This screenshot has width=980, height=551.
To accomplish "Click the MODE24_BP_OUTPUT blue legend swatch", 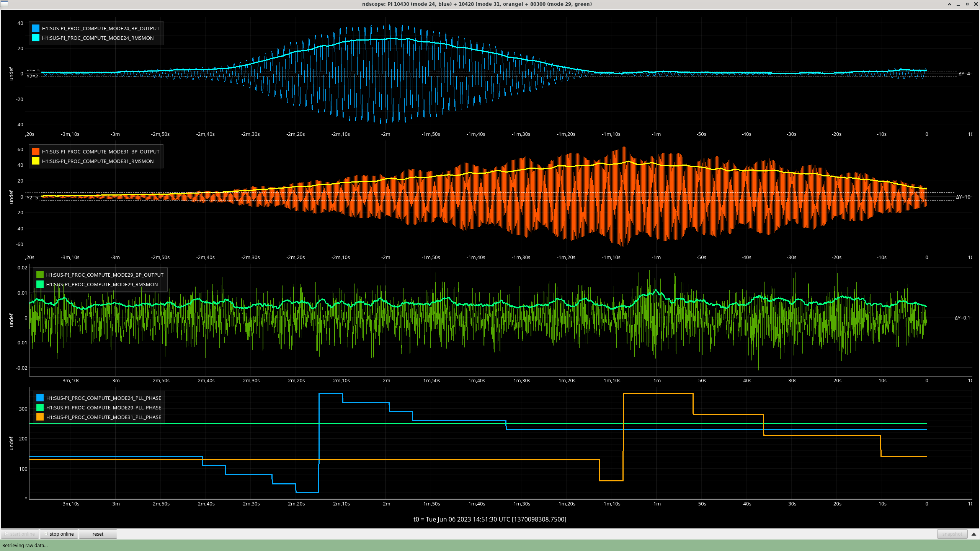I will click(x=36, y=28).
